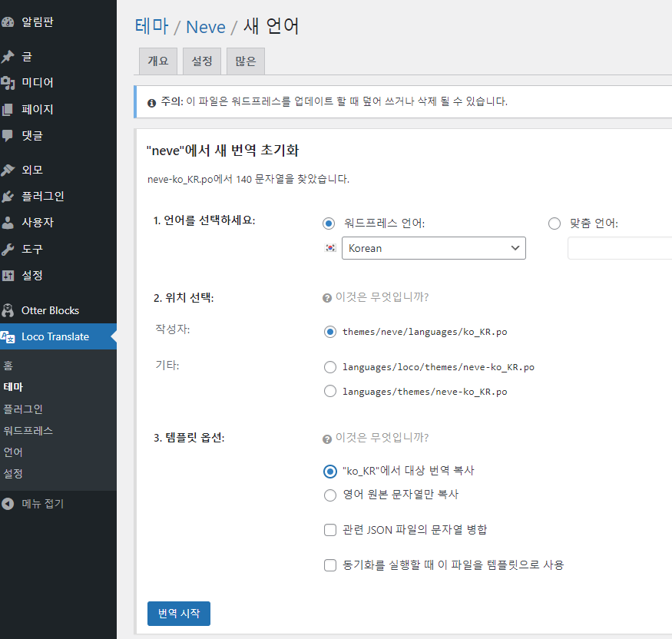Click the 플러그인 plug icon

coord(8,197)
